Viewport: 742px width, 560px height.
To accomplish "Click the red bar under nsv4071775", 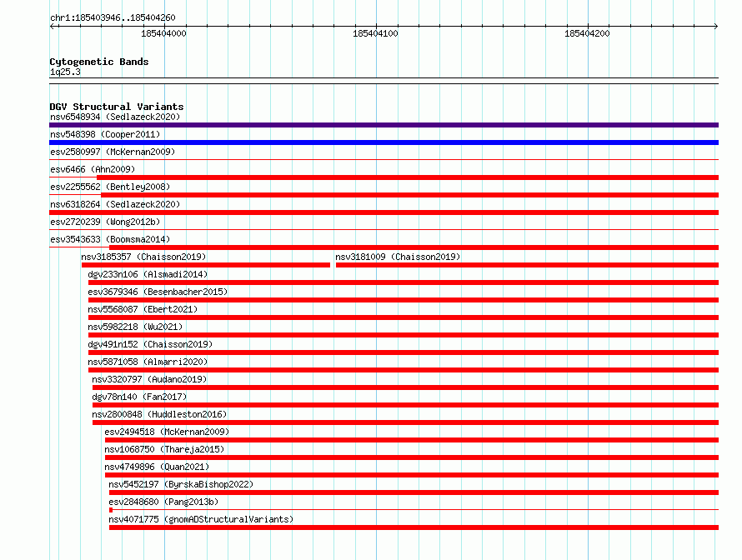I will point(414,527).
